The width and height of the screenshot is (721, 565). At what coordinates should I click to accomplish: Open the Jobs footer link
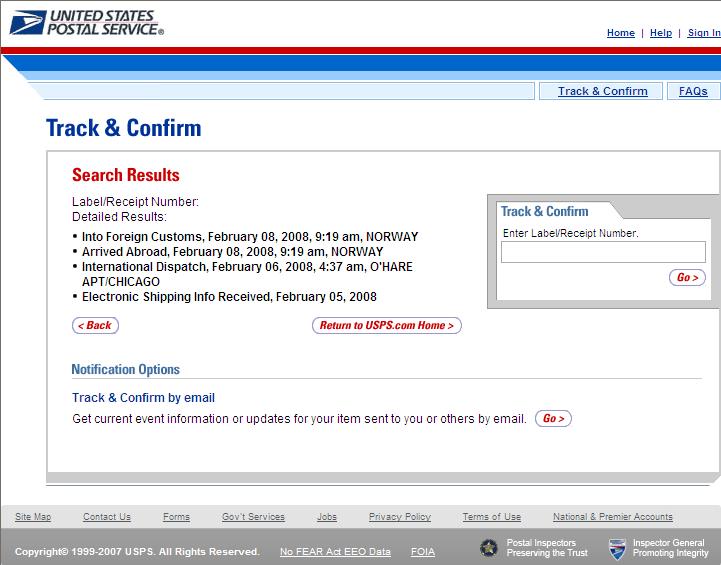coord(326,517)
